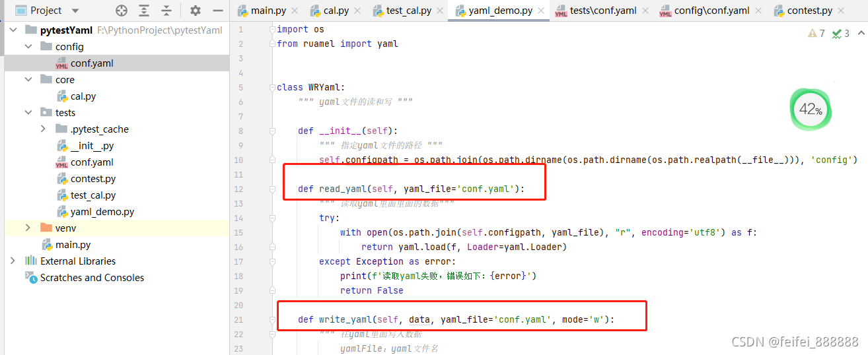Image resolution: width=868 pixels, height=355 pixels.
Task: Switch to cal.py editor tab
Action: click(336, 11)
